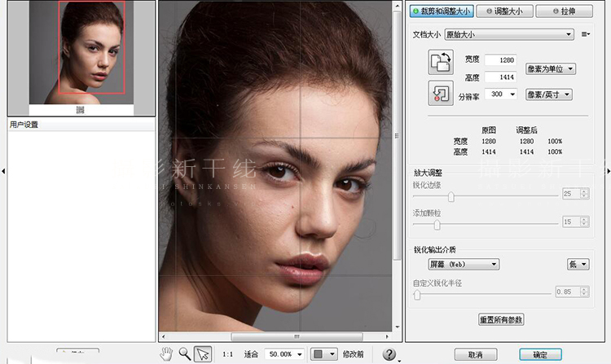611x364 pixels.
Task: Adjust the 锐化边缘 slider handle
Action: pyautogui.click(x=451, y=196)
